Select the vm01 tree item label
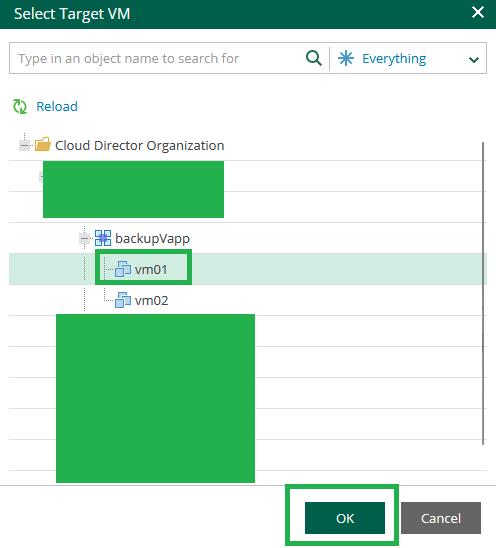 tap(151, 269)
